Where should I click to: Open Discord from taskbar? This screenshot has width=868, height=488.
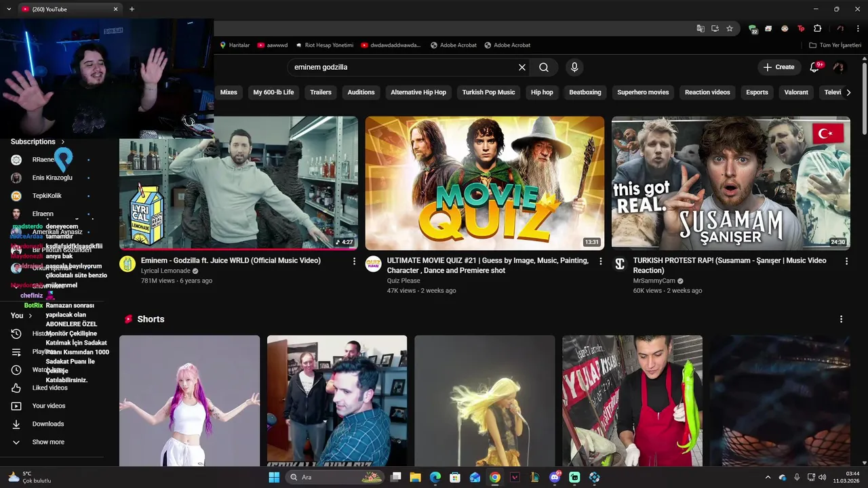[555, 477]
